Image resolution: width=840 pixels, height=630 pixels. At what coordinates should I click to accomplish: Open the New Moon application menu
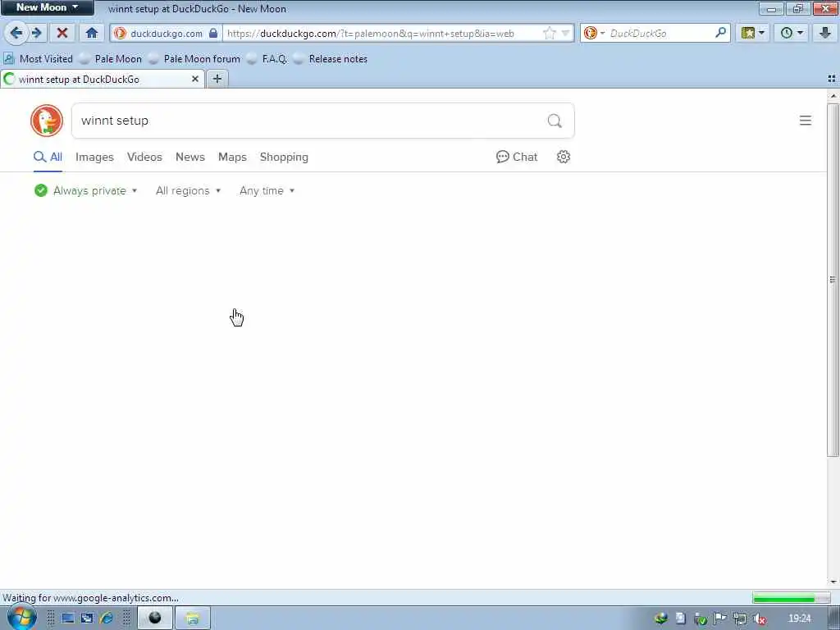pyautogui.click(x=47, y=7)
